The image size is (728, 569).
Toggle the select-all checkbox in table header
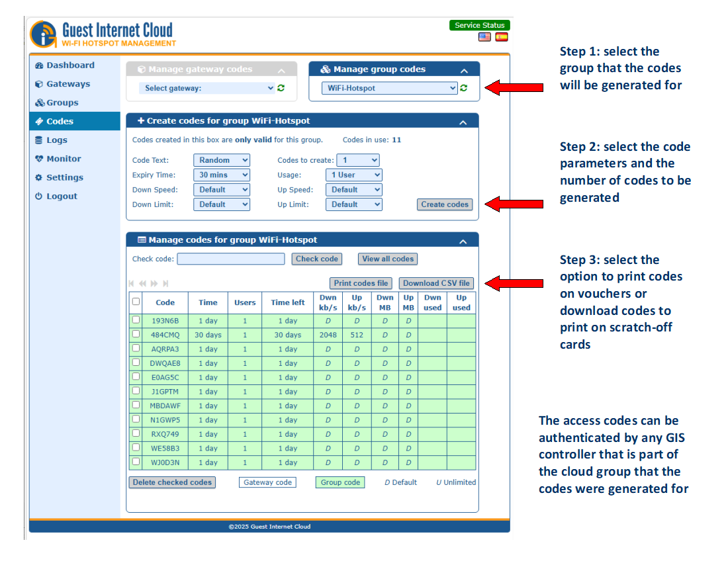point(136,302)
